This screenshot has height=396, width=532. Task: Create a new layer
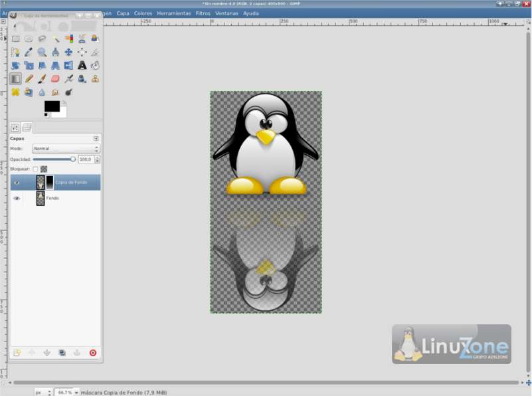(17, 353)
